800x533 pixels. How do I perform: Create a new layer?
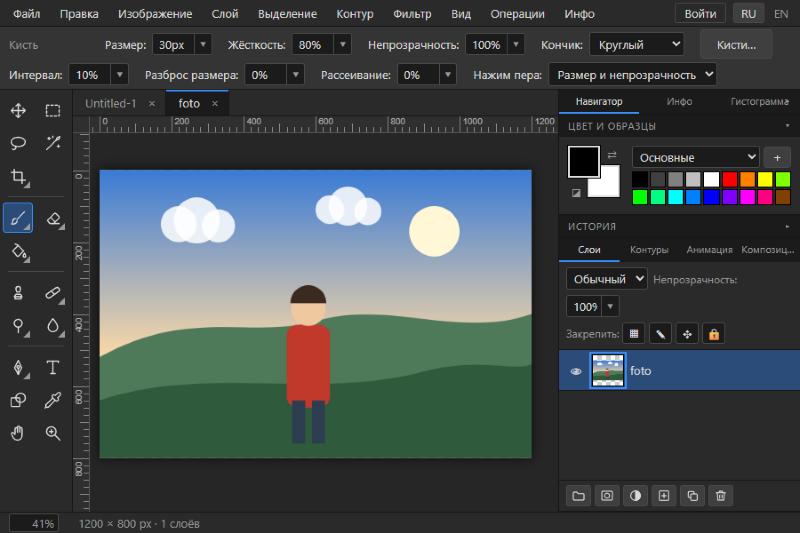tap(664, 496)
